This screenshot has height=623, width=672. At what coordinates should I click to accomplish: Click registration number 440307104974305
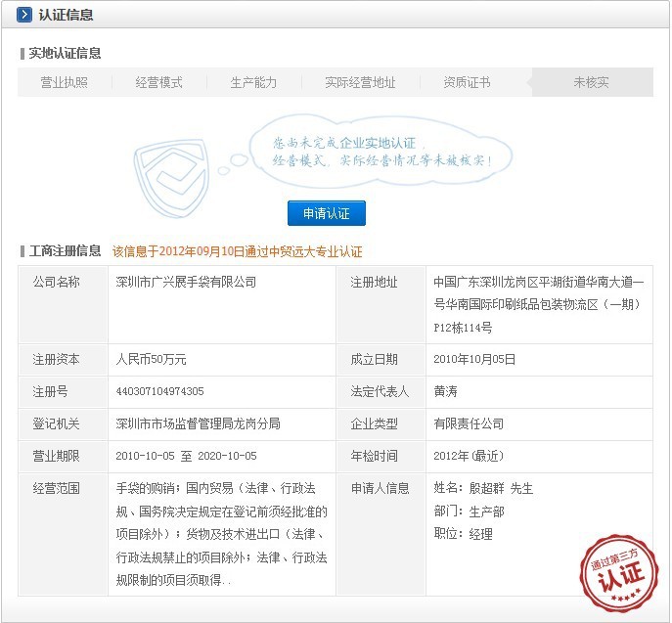click(x=159, y=391)
